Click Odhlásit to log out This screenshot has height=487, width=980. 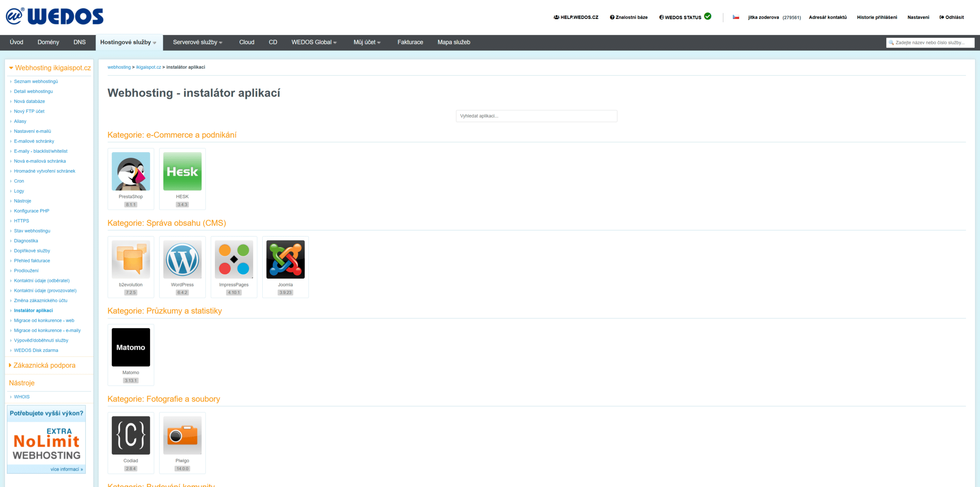(x=951, y=17)
